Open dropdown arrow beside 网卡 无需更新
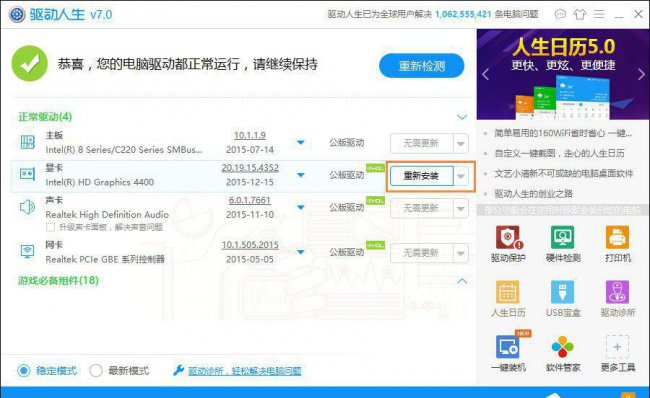650x398 pixels. click(x=461, y=253)
